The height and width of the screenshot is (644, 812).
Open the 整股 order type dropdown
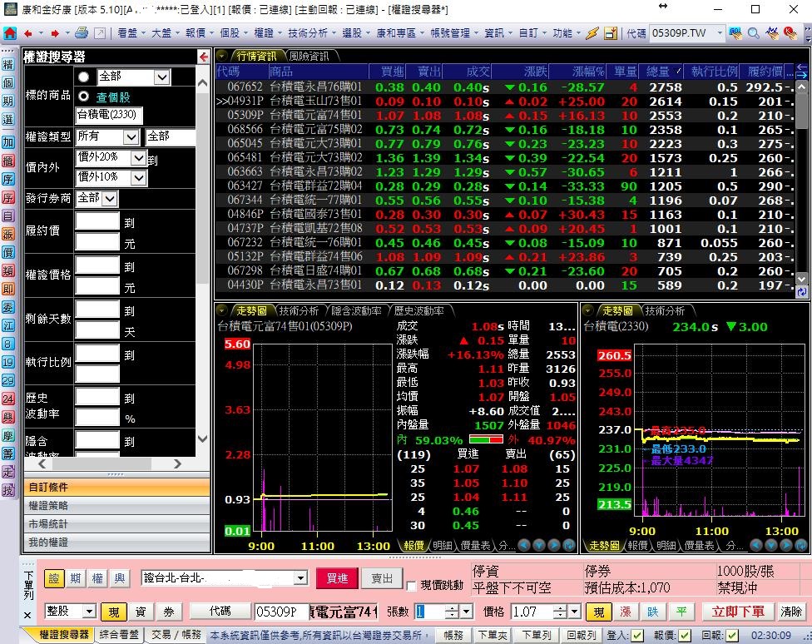pyautogui.click(x=88, y=612)
